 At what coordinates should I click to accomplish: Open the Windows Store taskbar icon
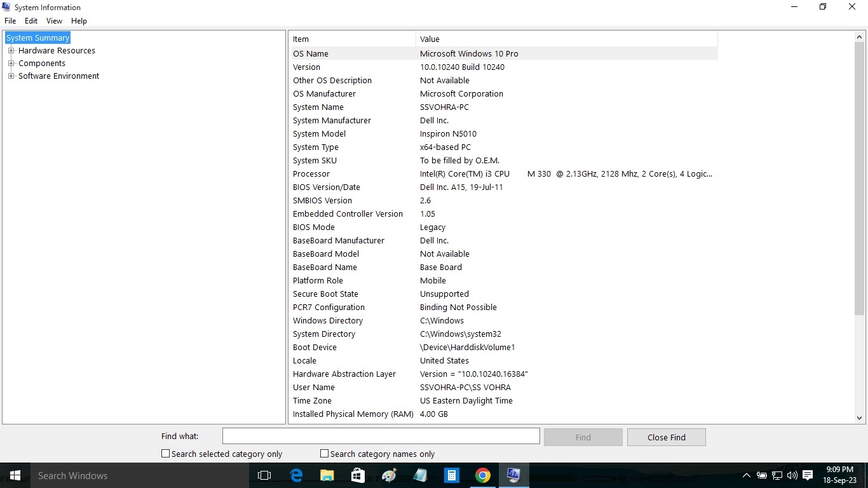pos(358,475)
